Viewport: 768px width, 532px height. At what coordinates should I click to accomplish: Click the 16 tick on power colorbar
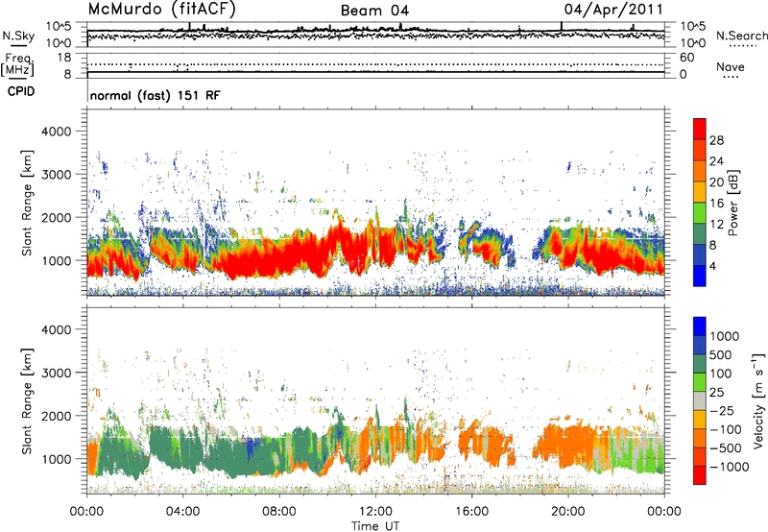click(x=716, y=204)
